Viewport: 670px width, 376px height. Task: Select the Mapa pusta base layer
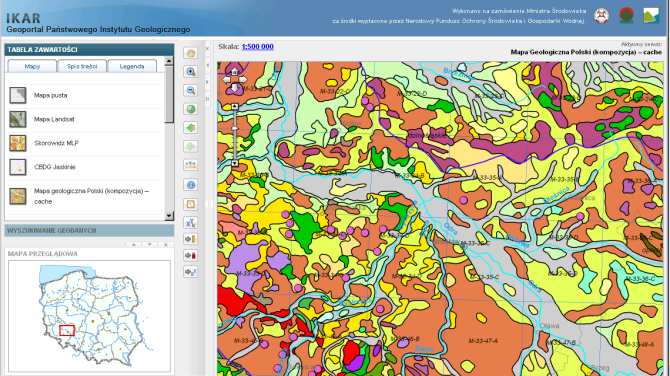pos(85,95)
